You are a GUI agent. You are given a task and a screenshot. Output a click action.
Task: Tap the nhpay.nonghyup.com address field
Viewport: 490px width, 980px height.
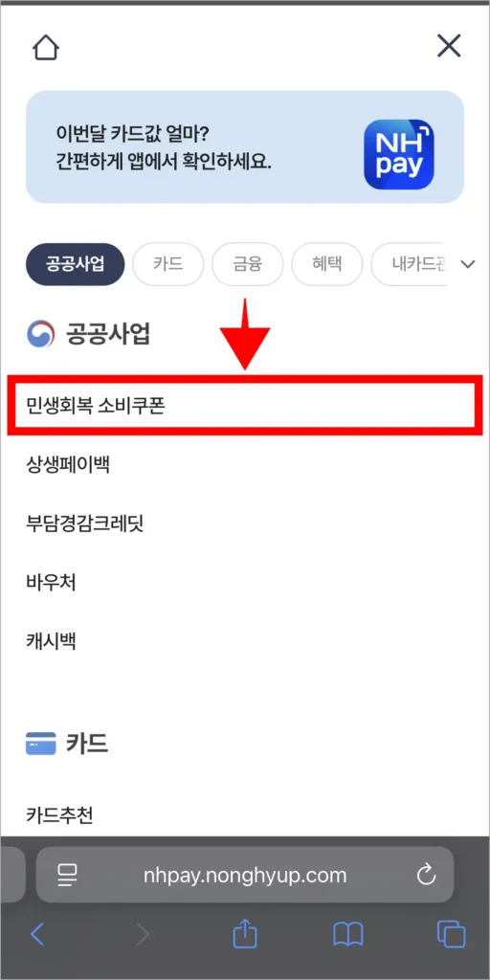(x=245, y=875)
